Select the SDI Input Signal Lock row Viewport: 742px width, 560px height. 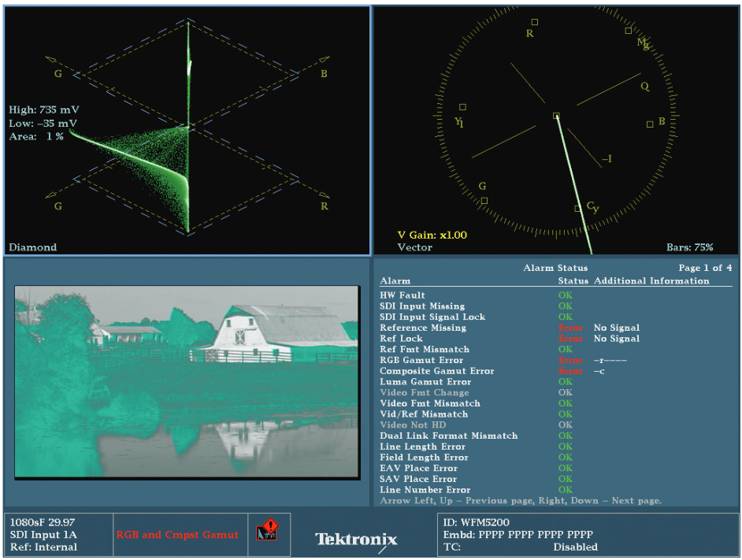(555, 317)
